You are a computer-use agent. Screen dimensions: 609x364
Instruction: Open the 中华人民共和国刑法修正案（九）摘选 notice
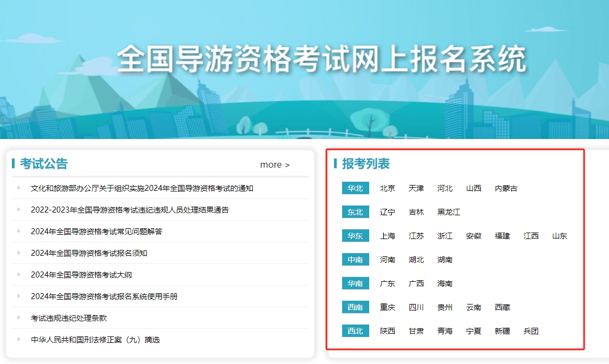click(x=102, y=340)
